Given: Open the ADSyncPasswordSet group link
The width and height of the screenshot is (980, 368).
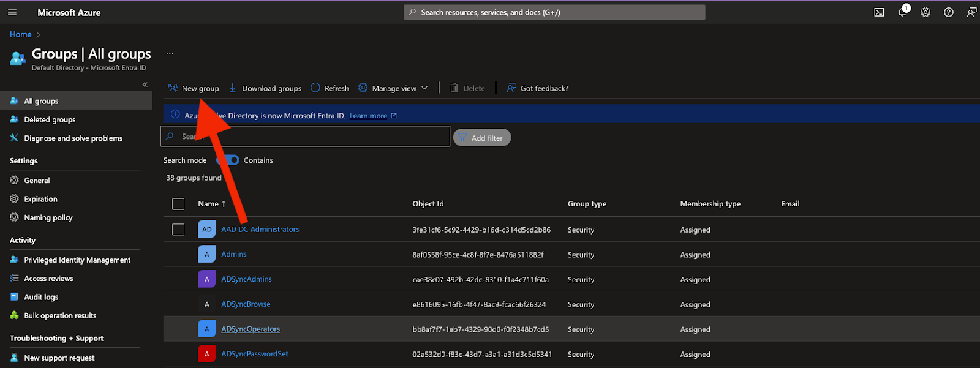Looking at the screenshot, I should click(x=255, y=354).
